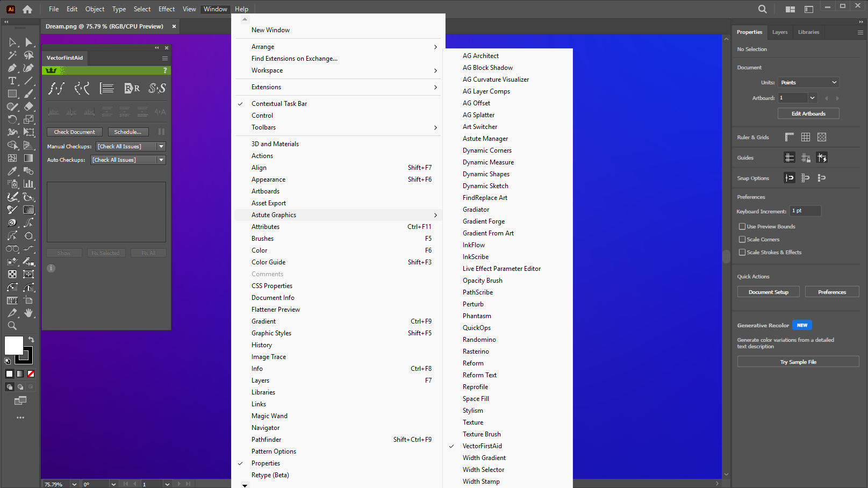
Task: Open the zoom level dropdown in status bar
Action: point(74,484)
